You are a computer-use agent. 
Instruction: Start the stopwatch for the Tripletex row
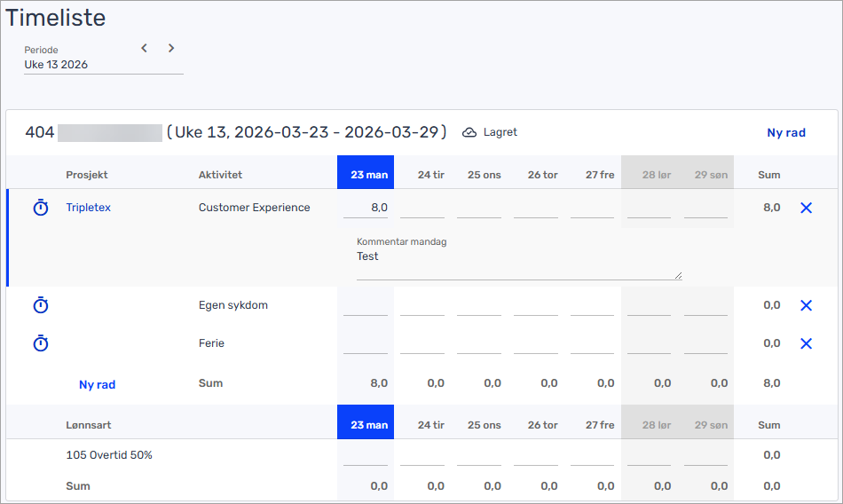pos(41,208)
